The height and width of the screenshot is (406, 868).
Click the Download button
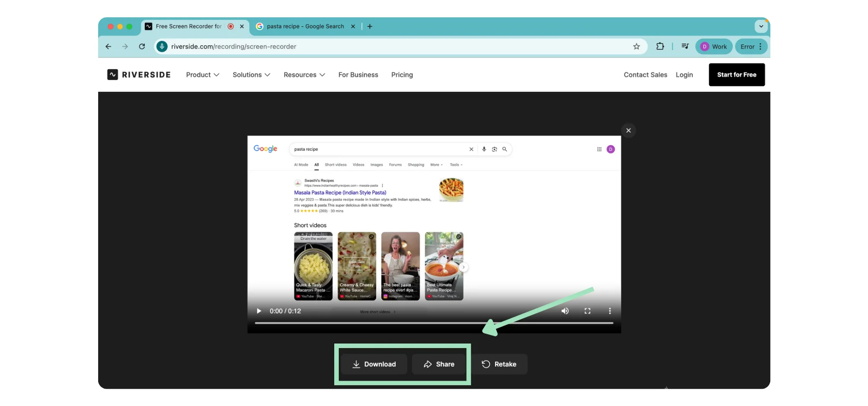coord(374,364)
